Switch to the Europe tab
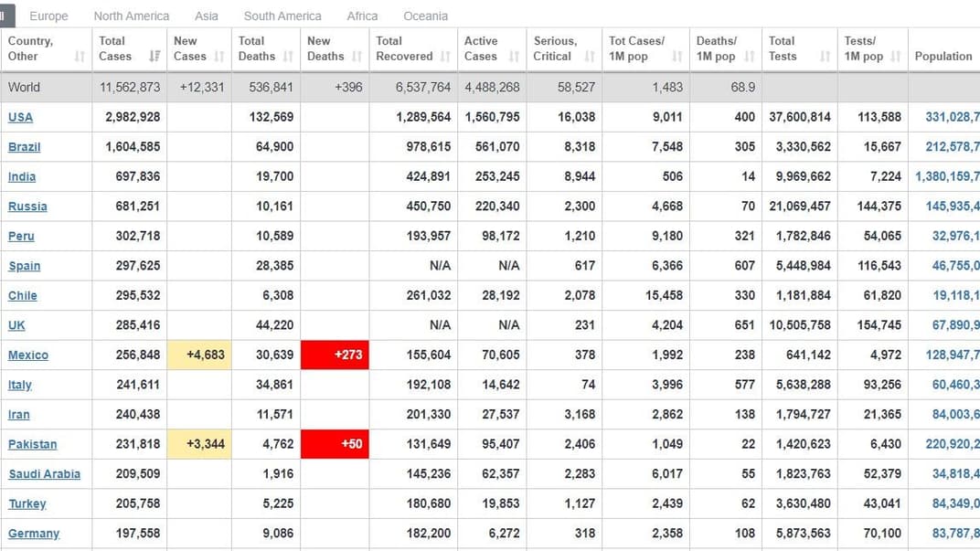 [x=48, y=16]
